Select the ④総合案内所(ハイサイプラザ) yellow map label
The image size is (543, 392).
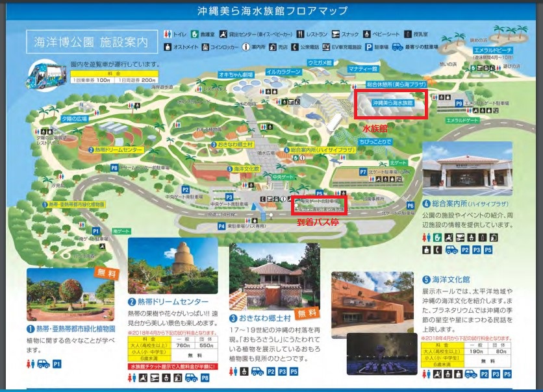320,150
